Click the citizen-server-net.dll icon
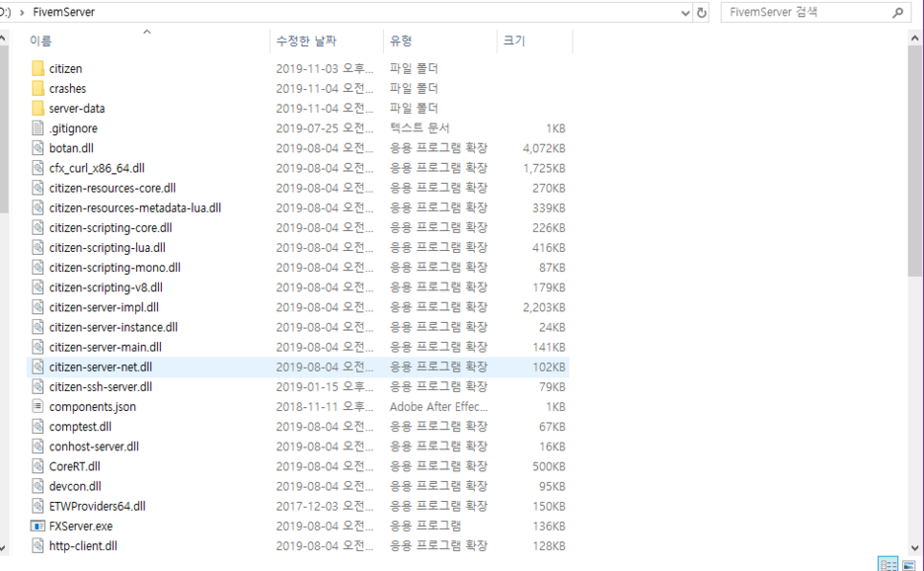Image resolution: width=924 pixels, height=571 pixels. [x=38, y=367]
